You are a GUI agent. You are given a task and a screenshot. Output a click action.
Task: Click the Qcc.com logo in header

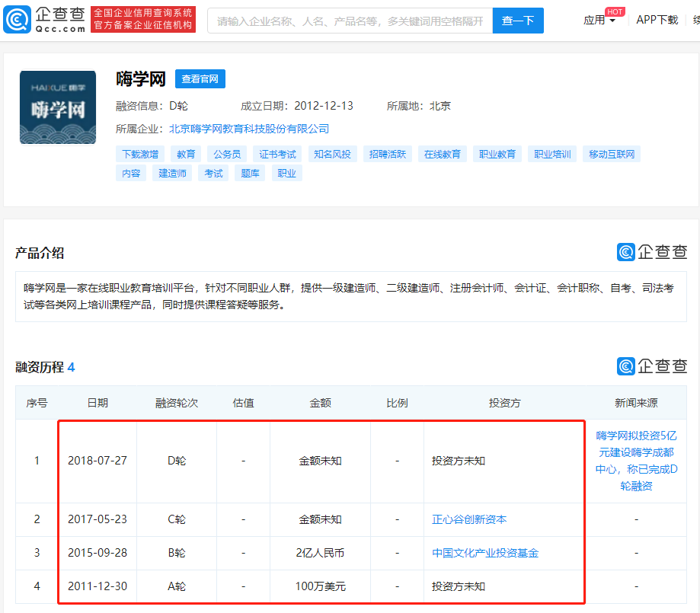[x=44, y=20]
